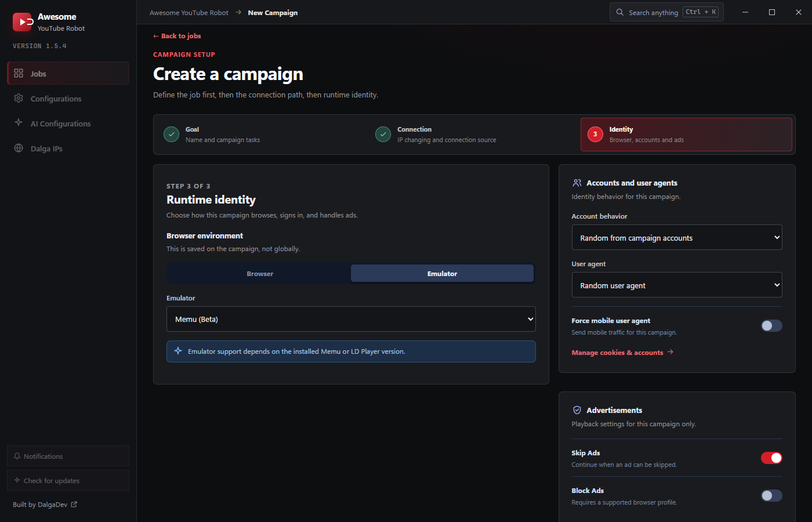Screen dimensions: 812x522
Task: Click the Notifications bell icon
Action: tap(17, 456)
